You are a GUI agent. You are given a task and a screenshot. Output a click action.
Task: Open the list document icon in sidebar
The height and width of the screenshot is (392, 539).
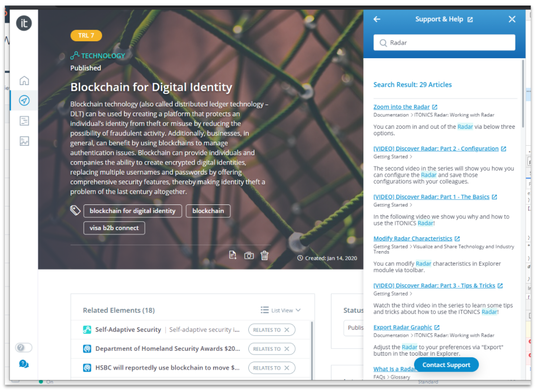pos(24,120)
